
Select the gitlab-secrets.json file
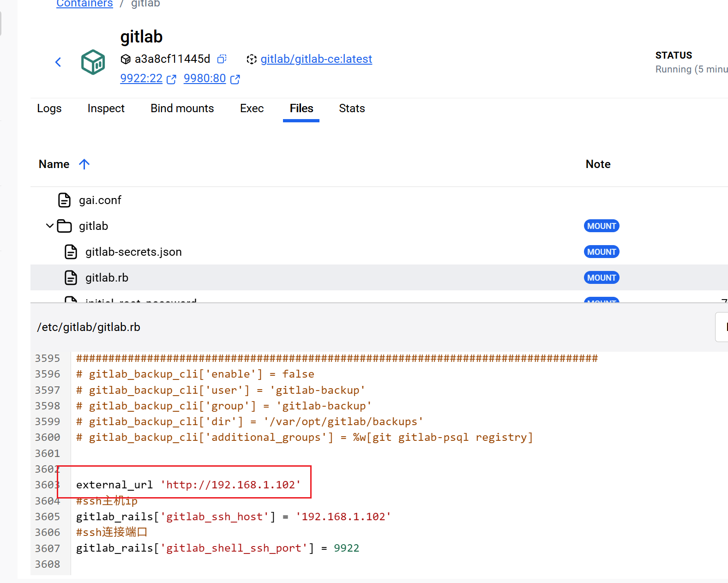click(x=133, y=252)
